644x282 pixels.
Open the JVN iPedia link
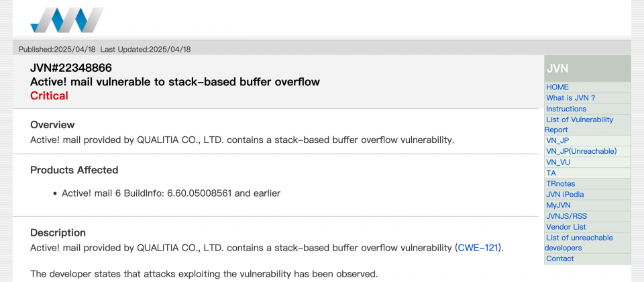tap(565, 195)
